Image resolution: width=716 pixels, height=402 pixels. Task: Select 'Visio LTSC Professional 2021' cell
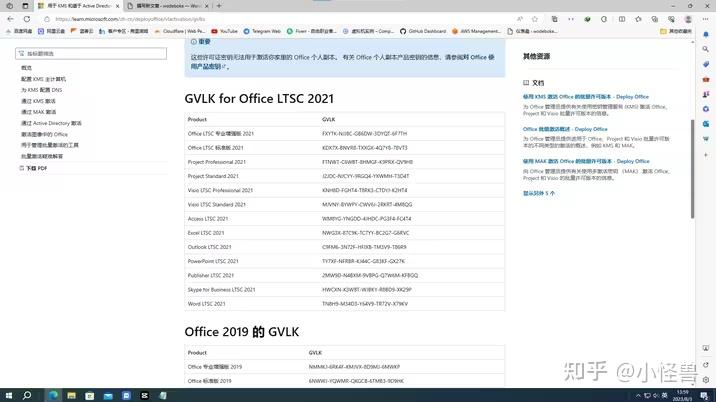(x=220, y=190)
